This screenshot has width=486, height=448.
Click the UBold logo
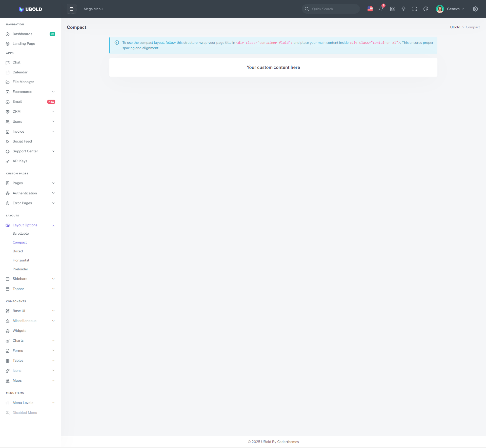pyautogui.click(x=30, y=9)
